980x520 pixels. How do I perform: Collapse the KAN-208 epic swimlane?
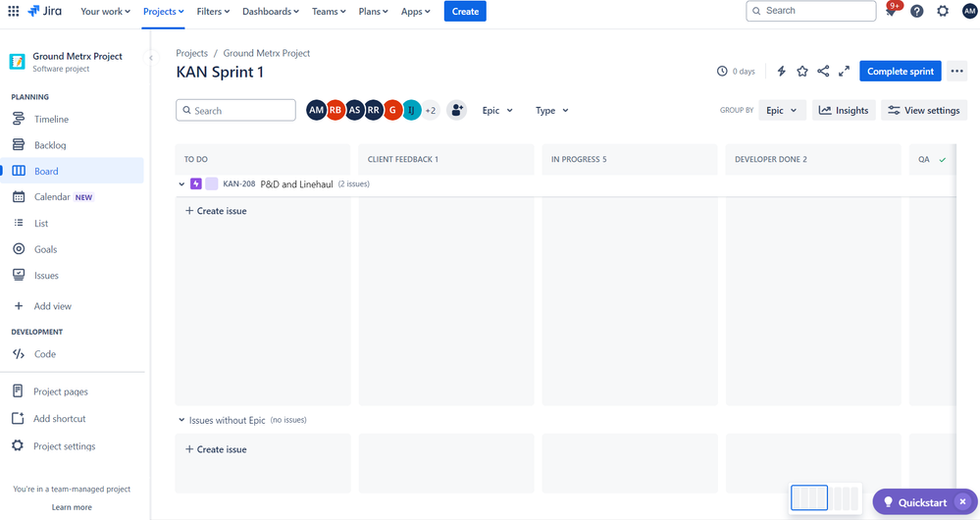click(181, 183)
